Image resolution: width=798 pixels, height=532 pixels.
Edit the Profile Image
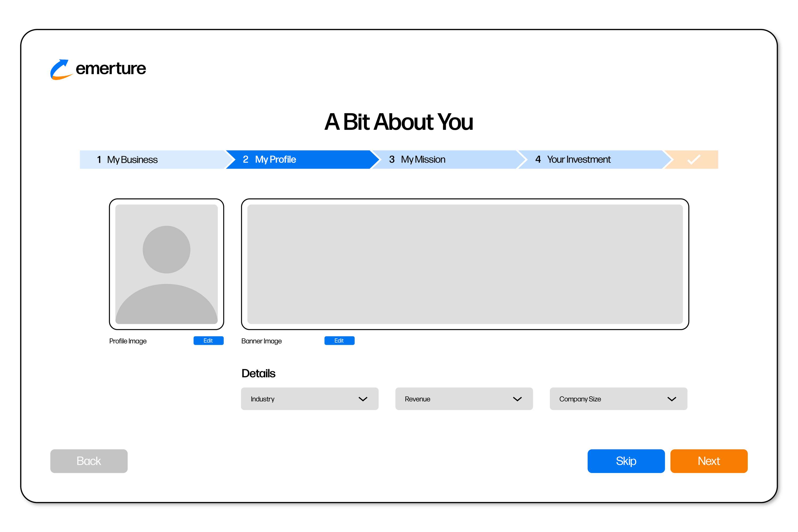tap(208, 341)
